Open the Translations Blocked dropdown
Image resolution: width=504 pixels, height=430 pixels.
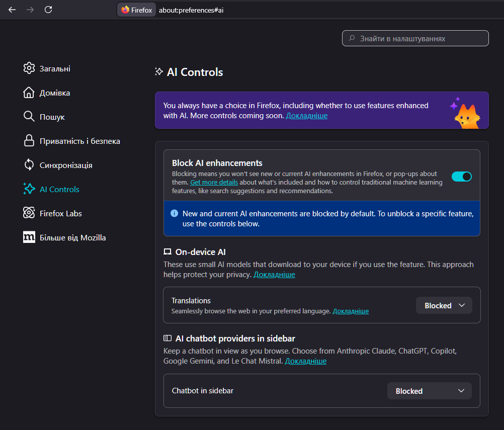tap(444, 305)
